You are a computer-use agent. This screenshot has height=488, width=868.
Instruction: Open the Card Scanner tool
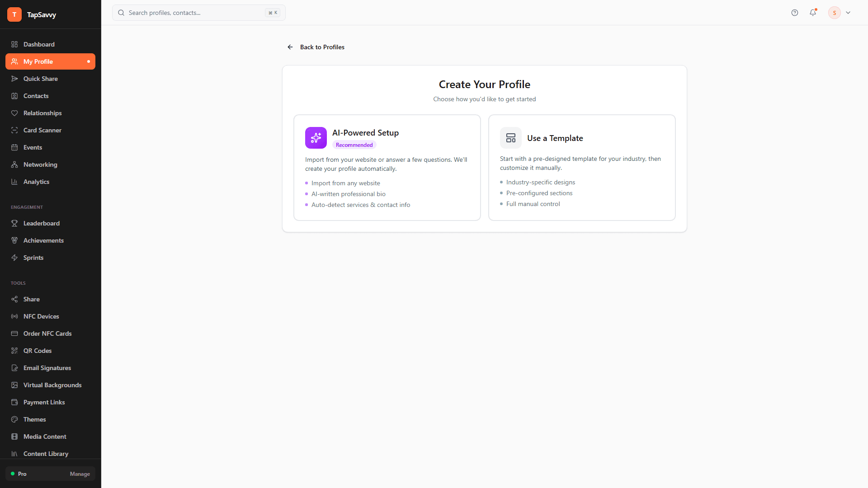[x=42, y=130]
